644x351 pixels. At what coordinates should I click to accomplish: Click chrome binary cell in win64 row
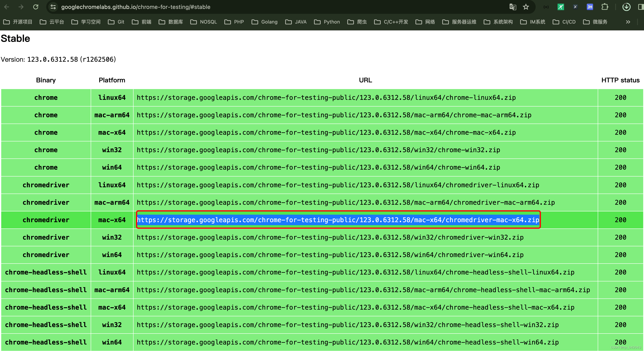pyautogui.click(x=46, y=167)
